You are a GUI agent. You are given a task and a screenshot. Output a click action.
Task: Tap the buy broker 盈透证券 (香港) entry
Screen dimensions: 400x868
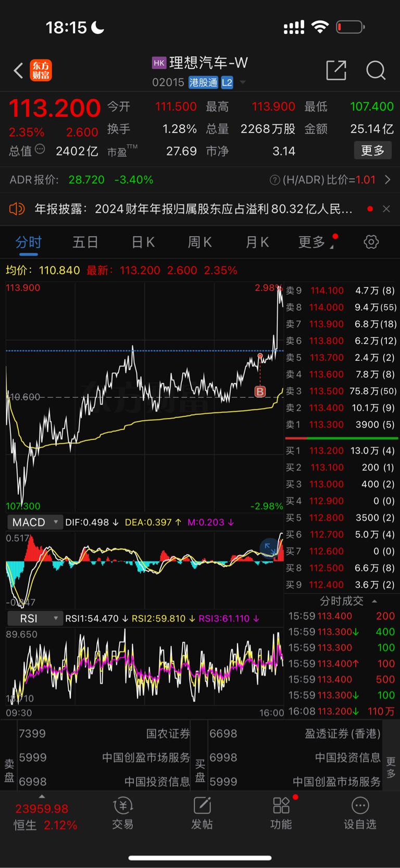(x=295, y=733)
